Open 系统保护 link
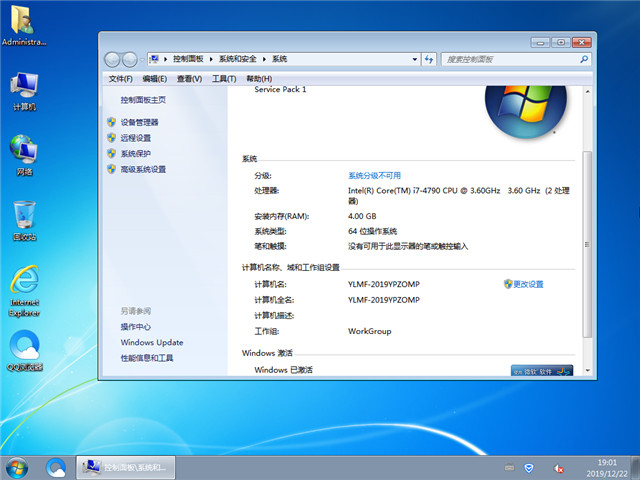Image resolution: width=640 pixels, height=480 pixels. pos(136,153)
